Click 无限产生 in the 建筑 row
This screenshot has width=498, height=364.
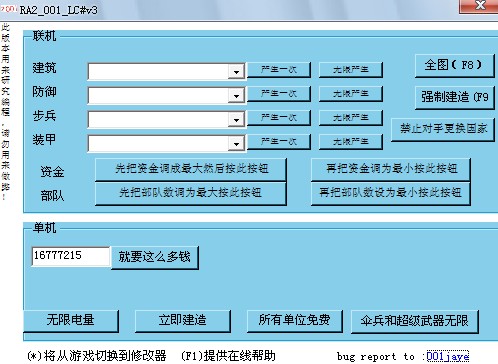pos(351,70)
